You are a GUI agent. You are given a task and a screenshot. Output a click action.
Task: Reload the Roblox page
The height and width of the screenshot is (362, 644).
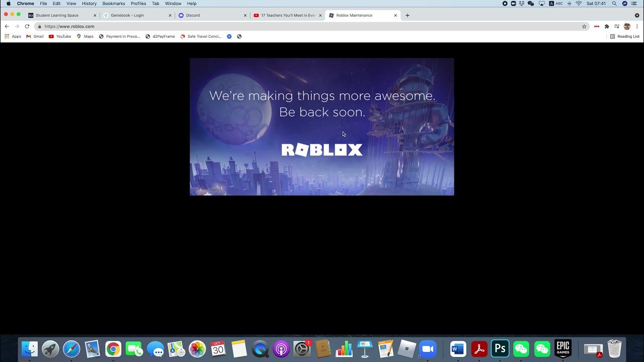click(x=27, y=26)
